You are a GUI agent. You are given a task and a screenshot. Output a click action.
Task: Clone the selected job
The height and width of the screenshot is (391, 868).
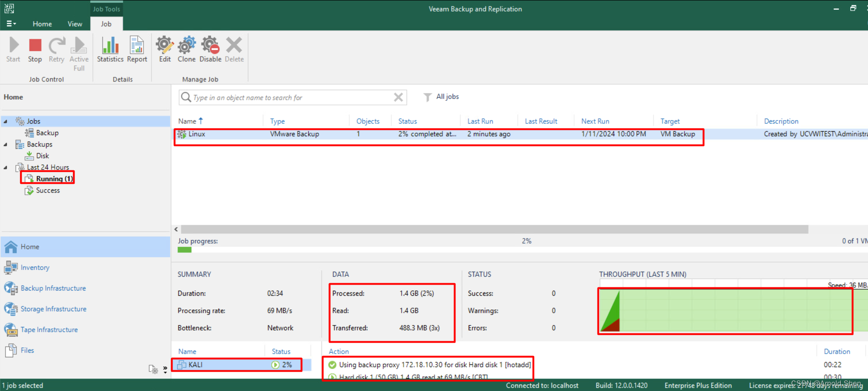187,49
